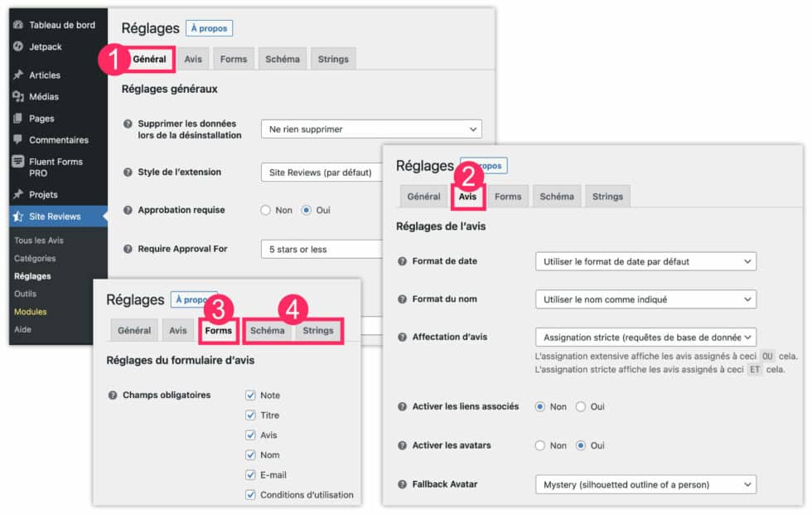Click the À propos button
This screenshot has width=812, height=515.
tap(209, 28)
